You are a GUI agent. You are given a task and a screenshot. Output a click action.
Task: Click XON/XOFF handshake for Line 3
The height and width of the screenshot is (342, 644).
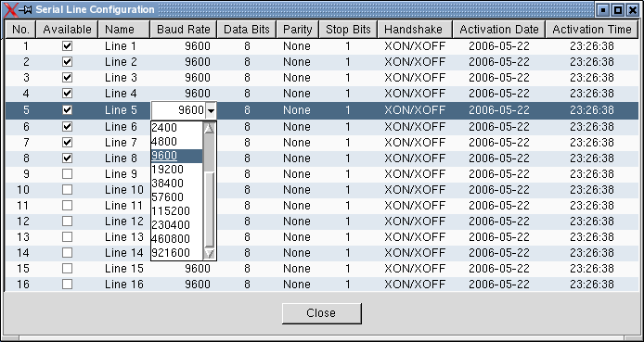[415, 78]
